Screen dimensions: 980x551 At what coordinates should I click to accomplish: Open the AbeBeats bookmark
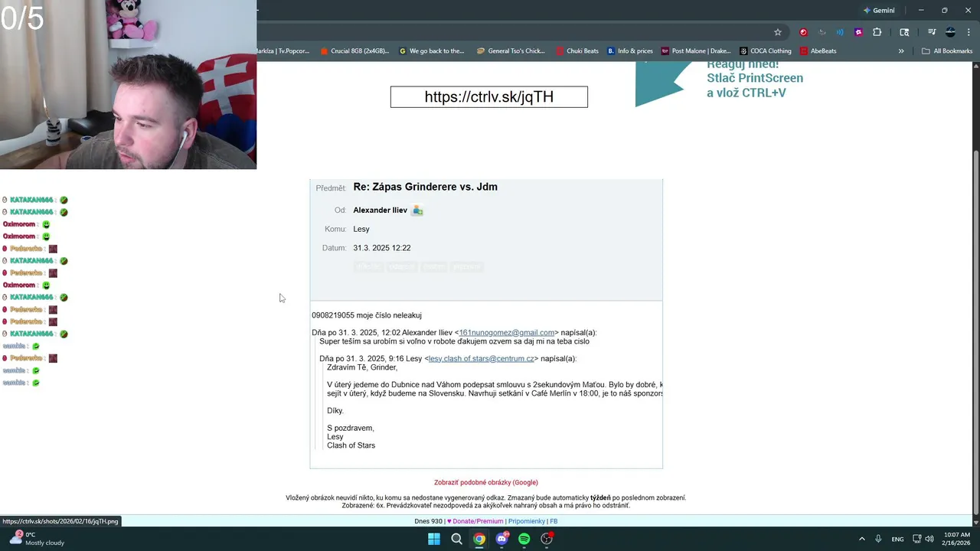(818, 51)
